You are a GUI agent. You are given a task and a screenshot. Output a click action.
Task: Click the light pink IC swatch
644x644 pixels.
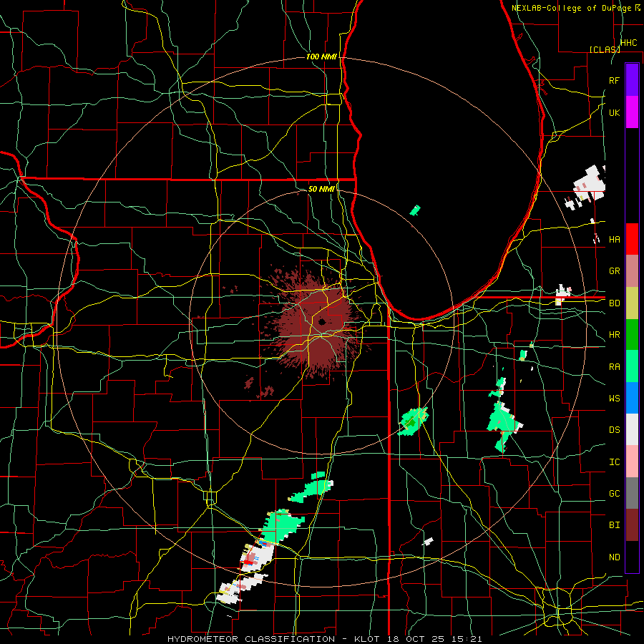coord(632,462)
